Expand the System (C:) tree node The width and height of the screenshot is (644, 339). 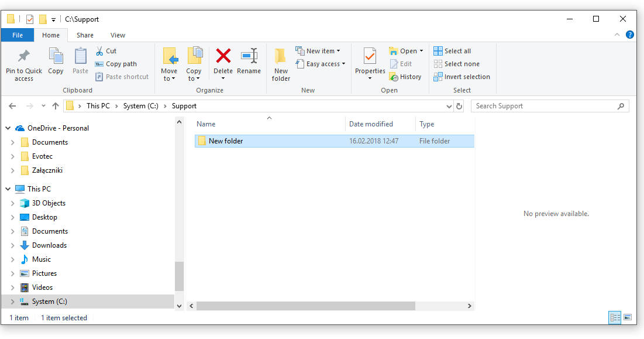pyautogui.click(x=13, y=302)
